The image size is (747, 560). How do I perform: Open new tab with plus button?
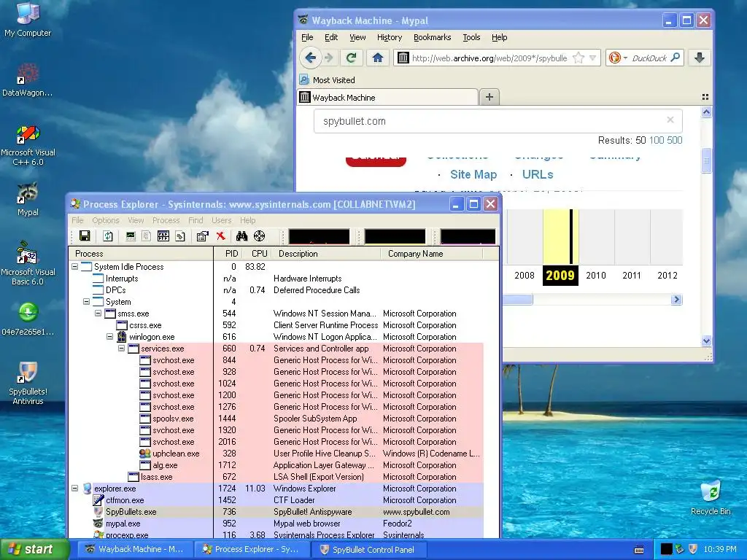(489, 97)
